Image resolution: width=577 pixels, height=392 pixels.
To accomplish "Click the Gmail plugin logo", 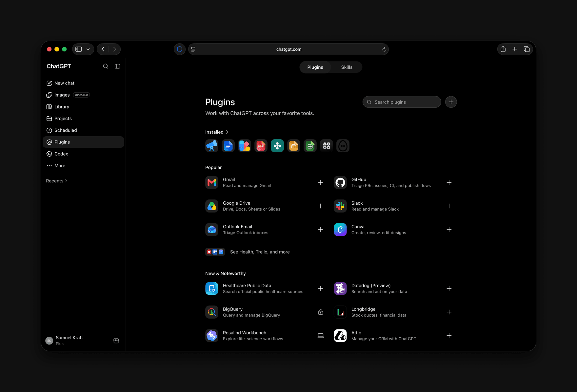I will tap(212, 182).
